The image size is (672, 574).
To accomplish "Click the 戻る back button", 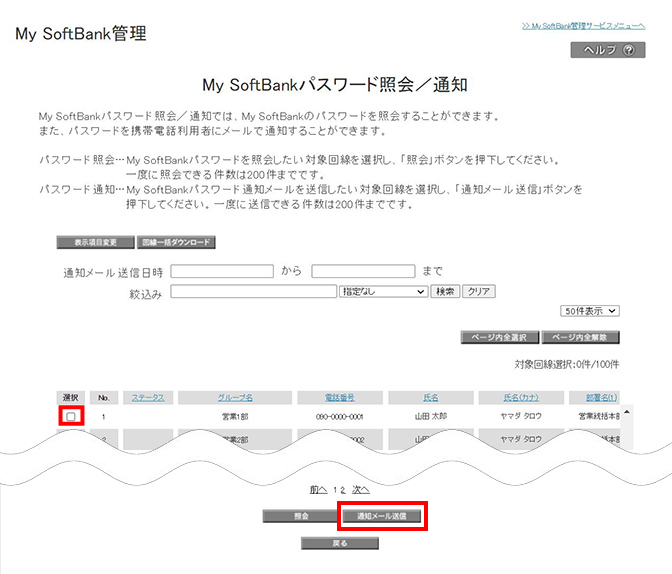I will coord(340,543).
